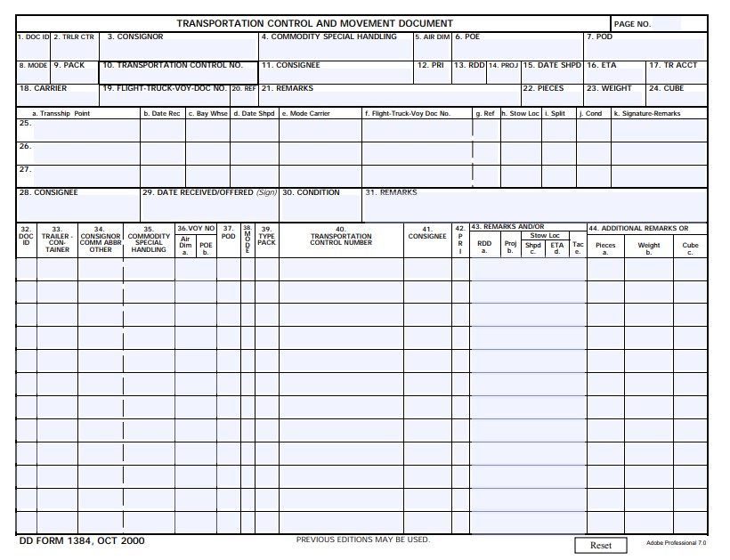Select the 22. PIECES field
The width and height of the screenshot is (730, 560).
click(552, 99)
